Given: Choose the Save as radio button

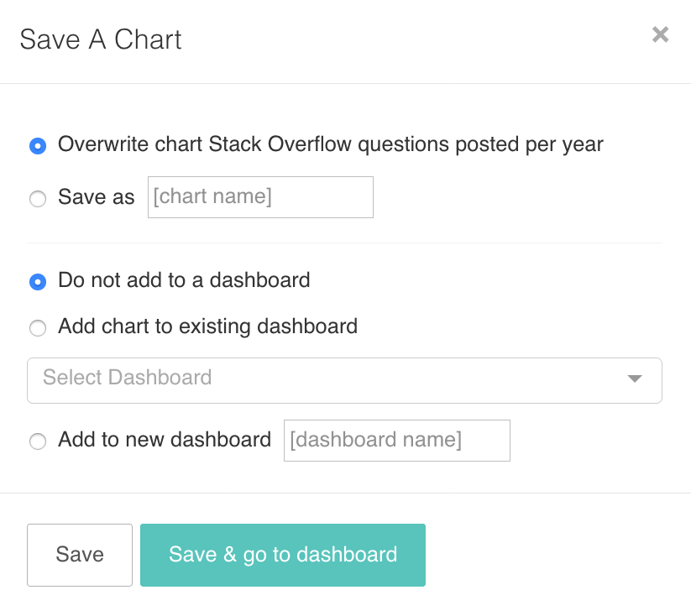Looking at the screenshot, I should 38,199.
